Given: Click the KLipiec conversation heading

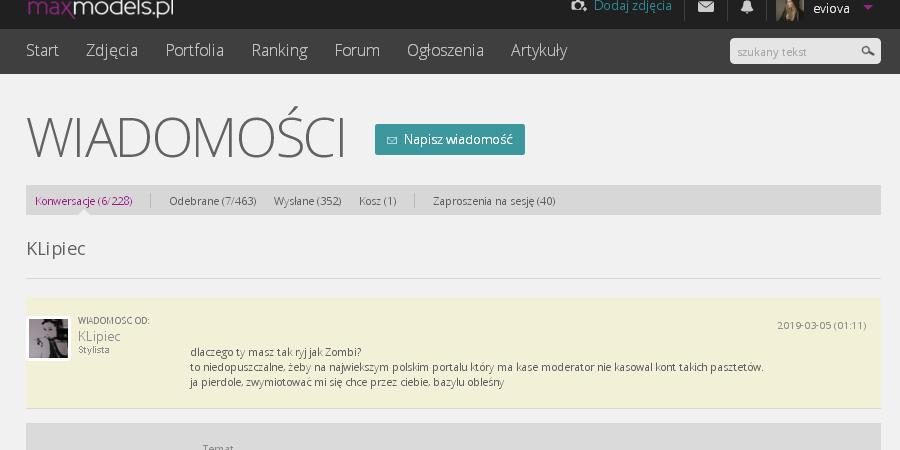Looking at the screenshot, I should click(x=56, y=249).
